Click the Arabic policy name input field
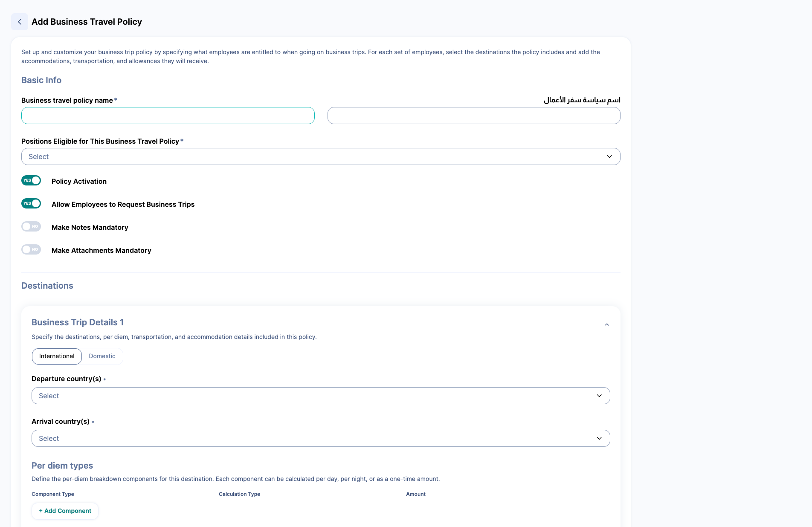Viewport: 812px width, 527px height. tap(474, 116)
